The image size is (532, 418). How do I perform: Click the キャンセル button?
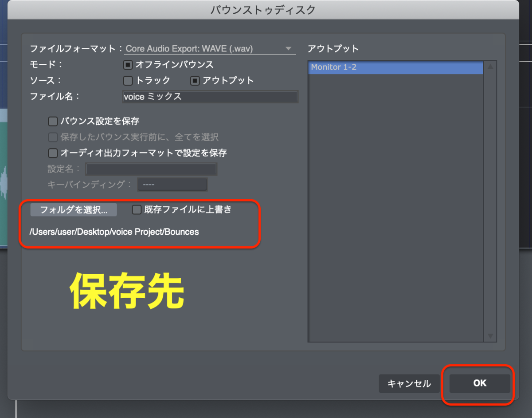409,383
